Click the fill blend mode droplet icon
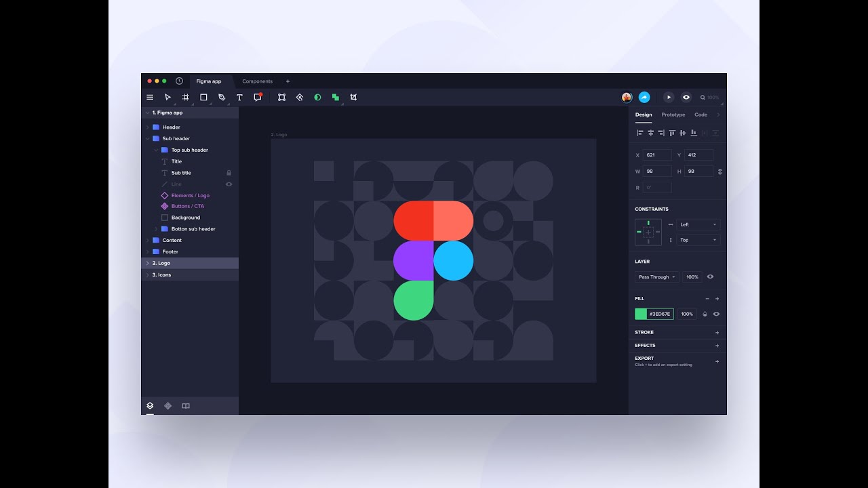The image size is (868, 488). (x=705, y=314)
